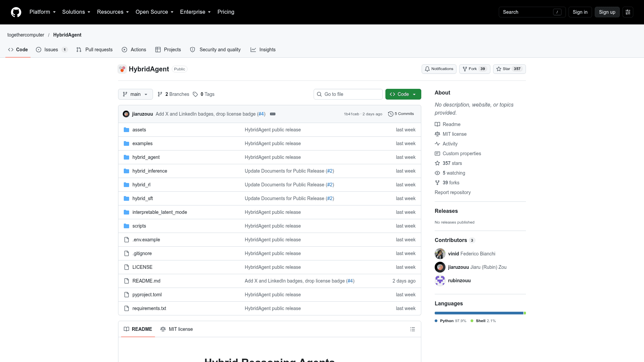Open rubinzouu contributor avatar
Screen dimensions: 644x362
(440, 281)
